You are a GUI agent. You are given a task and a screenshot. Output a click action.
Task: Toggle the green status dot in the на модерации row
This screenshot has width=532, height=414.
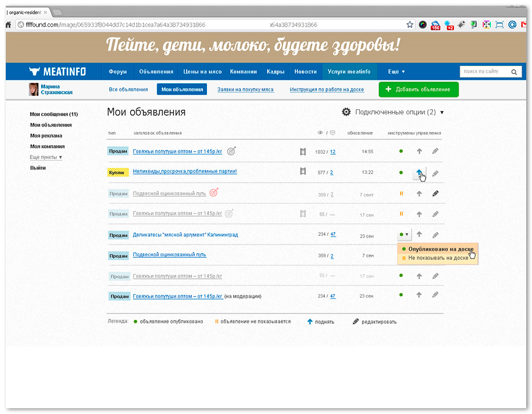click(401, 295)
